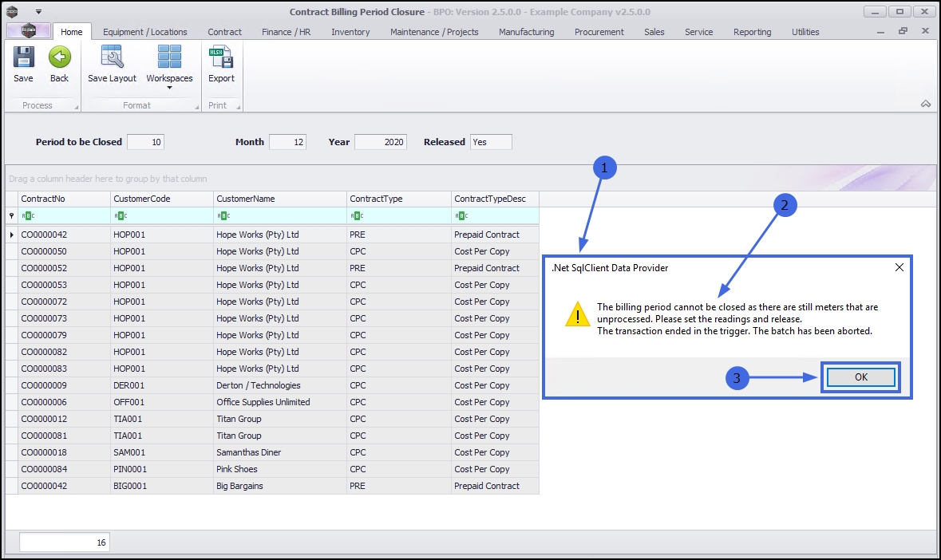Click the filter row pin icon
941x560 pixels.
11,215
